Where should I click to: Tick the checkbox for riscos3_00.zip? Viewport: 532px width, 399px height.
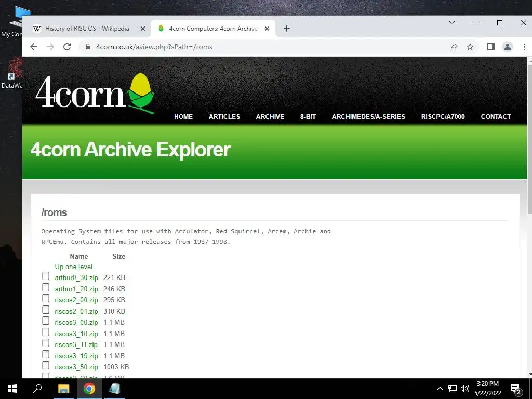click(46, 321)
